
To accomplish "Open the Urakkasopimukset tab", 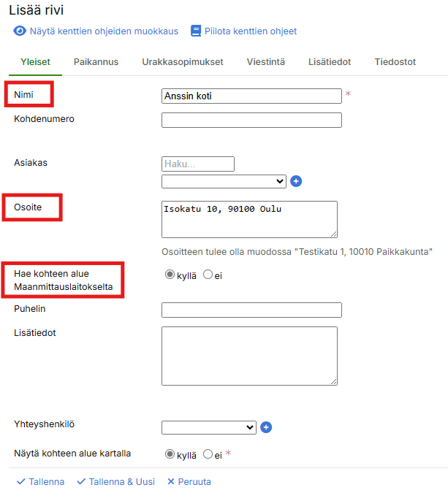I will pyautogui.click(x=183, y=62).
